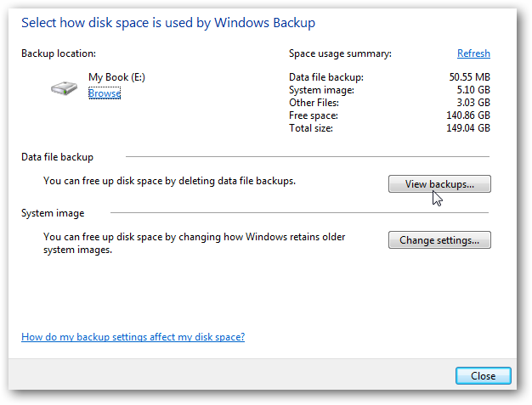This screenshot has height=405, width=532.
Task: Refresh the space usage summary
Action: [x=473, y=53]
